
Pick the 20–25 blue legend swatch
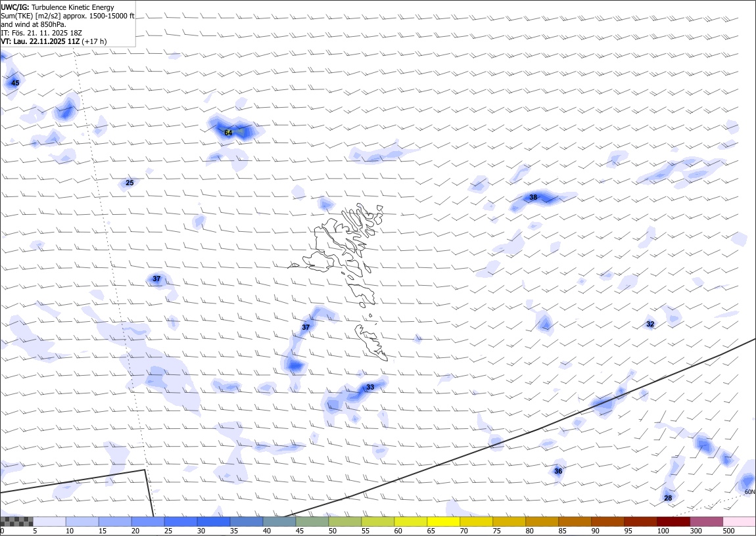pyautogui.click(x=148, y=522)
